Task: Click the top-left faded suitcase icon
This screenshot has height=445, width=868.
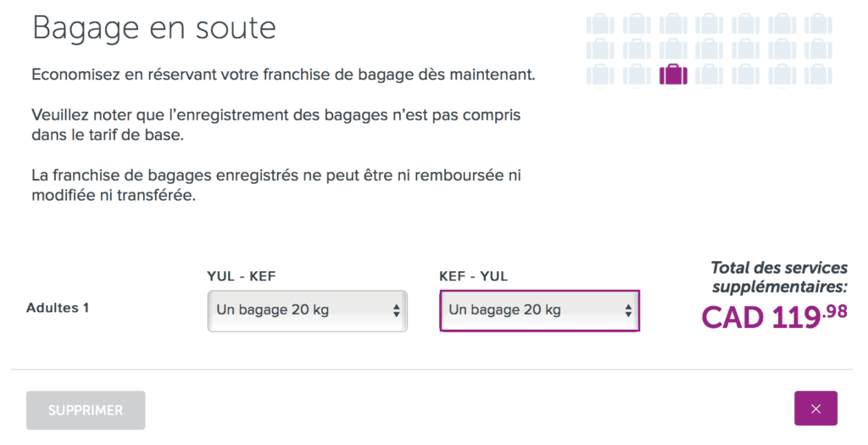Action: (x=600, y=24)
